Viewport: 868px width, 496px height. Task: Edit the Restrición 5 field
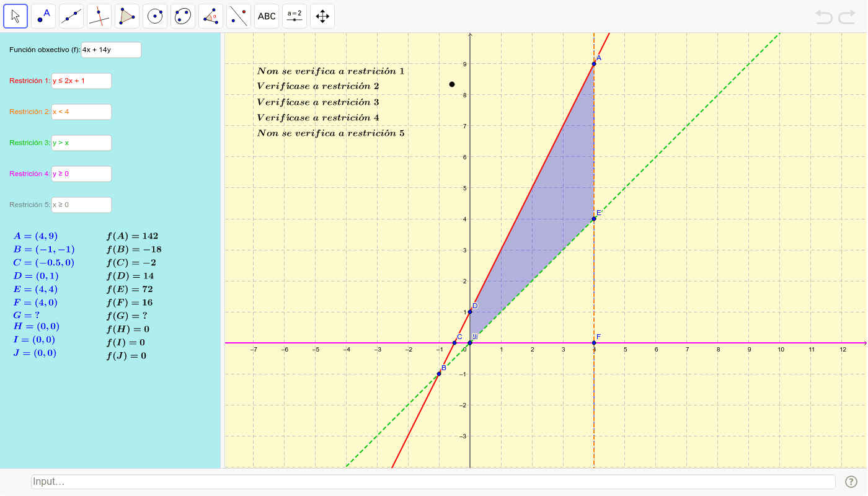coord(81,205)
